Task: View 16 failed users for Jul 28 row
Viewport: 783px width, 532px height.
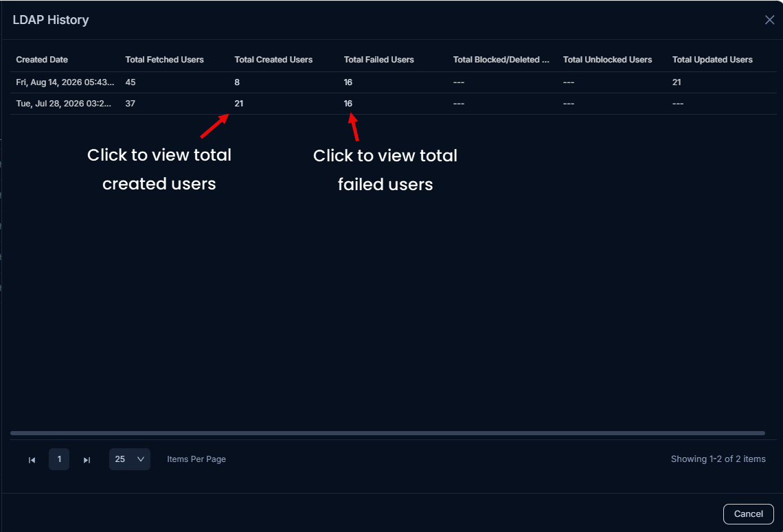Action: (x=348, y=104)
